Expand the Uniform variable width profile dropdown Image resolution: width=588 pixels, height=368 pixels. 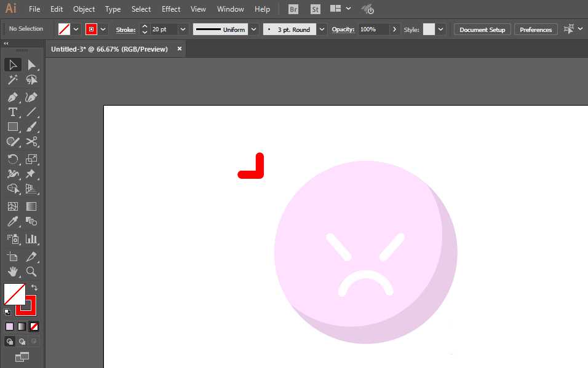point(254,29)
